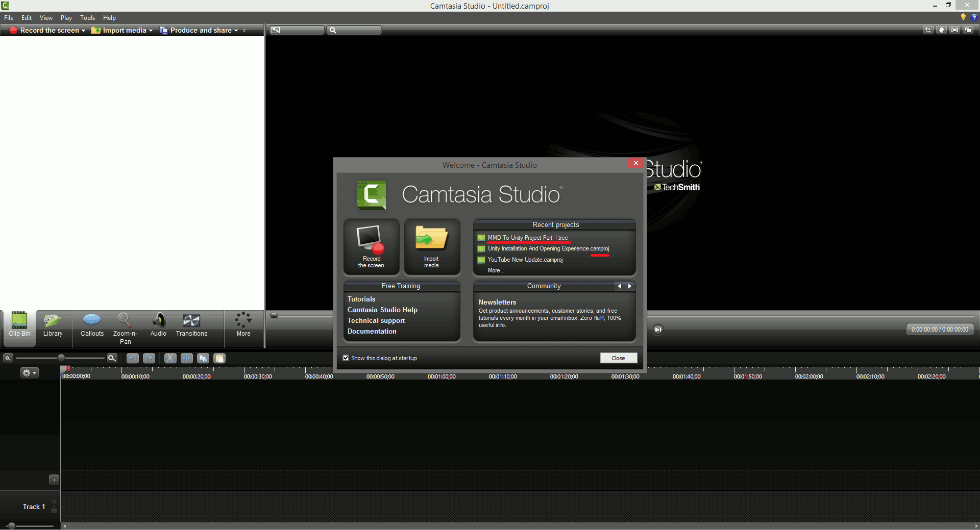Open the Library tab
This screenshot has height=530, width=980.
[53, 325]
